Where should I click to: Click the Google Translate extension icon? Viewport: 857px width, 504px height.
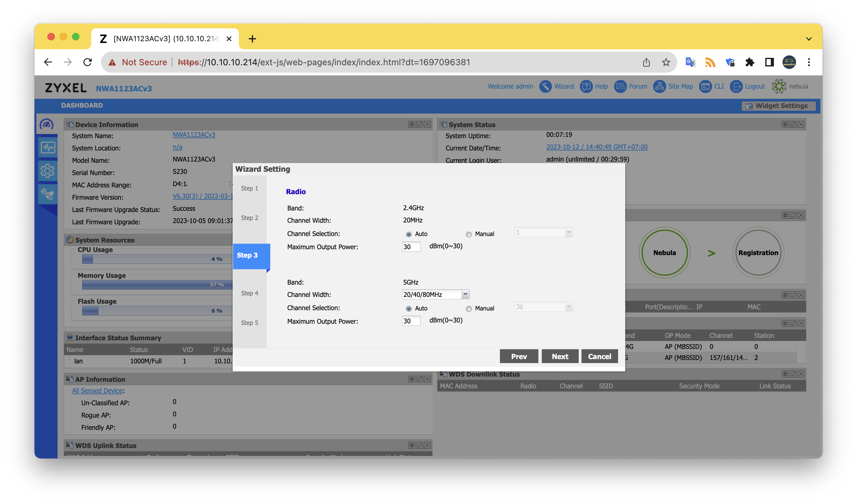pos(690,62)
